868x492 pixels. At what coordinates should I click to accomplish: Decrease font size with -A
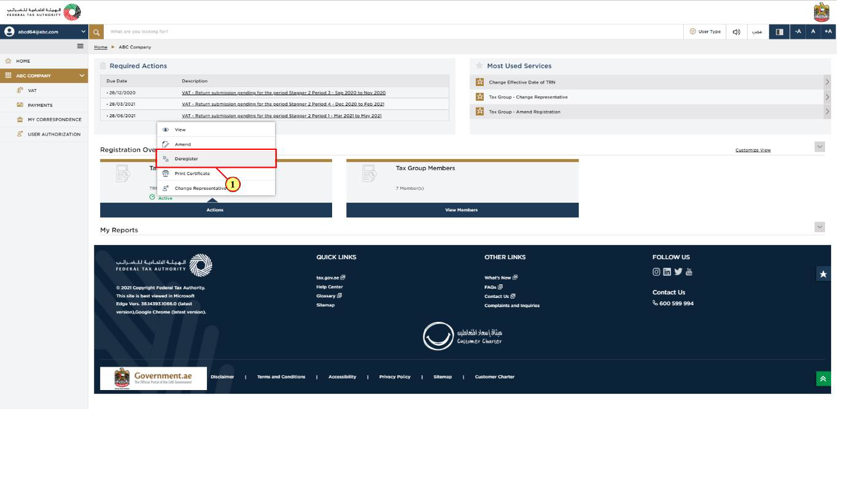tap(797, 31)
